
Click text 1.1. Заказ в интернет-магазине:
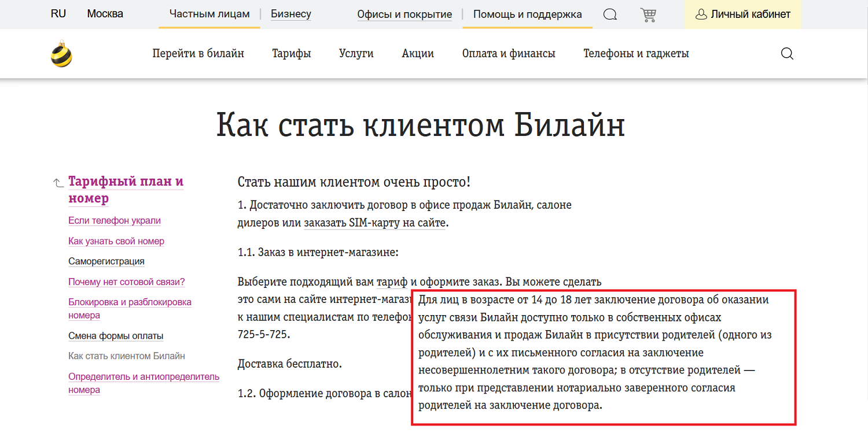318,253
